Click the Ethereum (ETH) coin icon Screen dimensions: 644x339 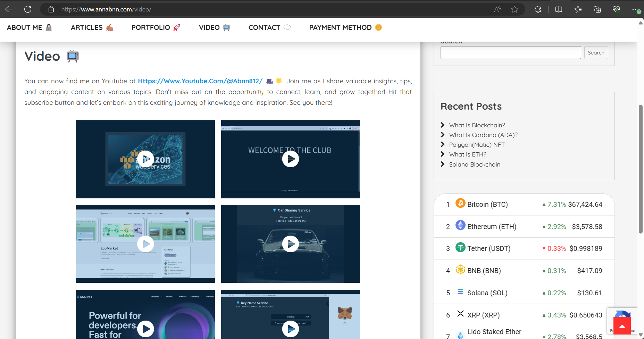[x=460, y=225]
